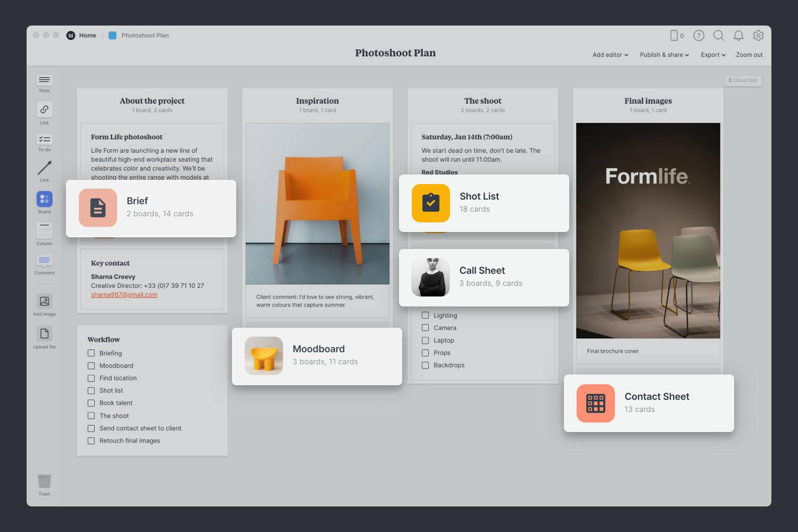Screen dimensions: 798x532
Task: Open the Publish & share dropdown
Action: point(664,55)
